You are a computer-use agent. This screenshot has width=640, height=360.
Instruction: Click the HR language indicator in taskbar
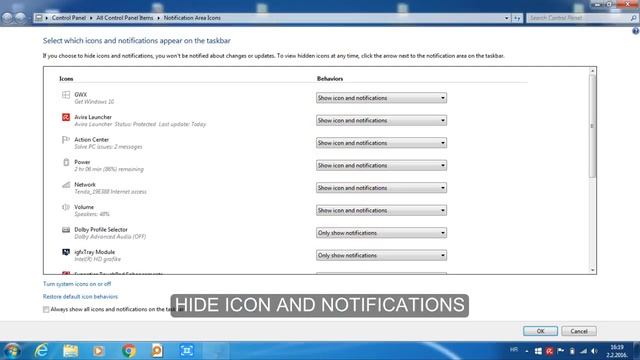[514, 350]
